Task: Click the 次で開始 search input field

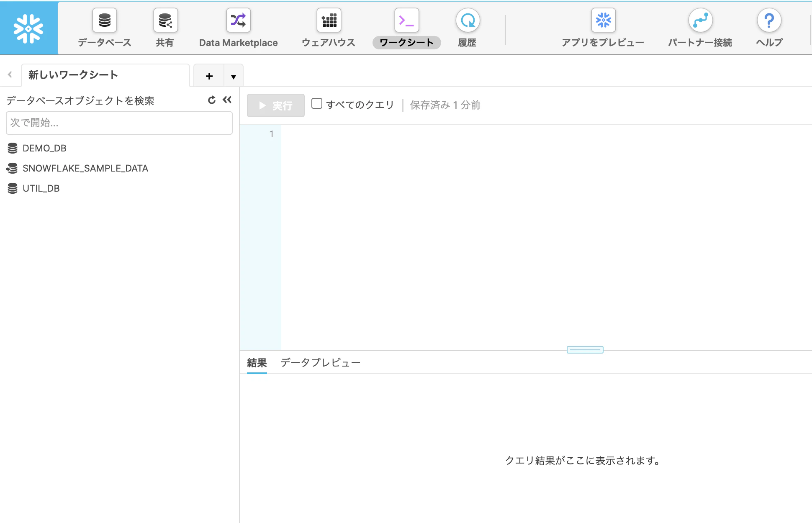Action: click(x=119, y=123)
